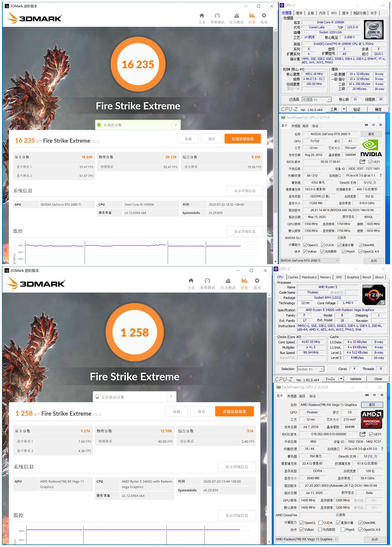Screen dimensions: 392x547
Task: Click 加载 button for score 16 235
Action: click(188, 139)
